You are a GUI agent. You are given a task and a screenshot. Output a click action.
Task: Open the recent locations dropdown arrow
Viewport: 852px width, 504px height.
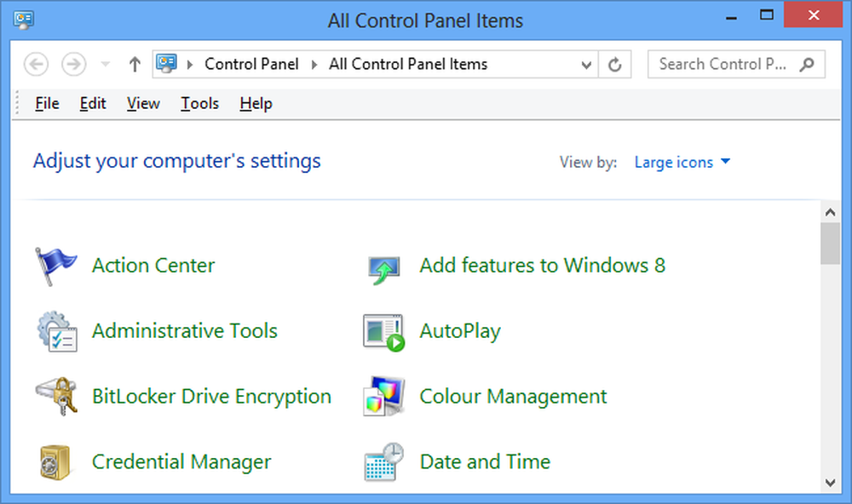(106, 64)
